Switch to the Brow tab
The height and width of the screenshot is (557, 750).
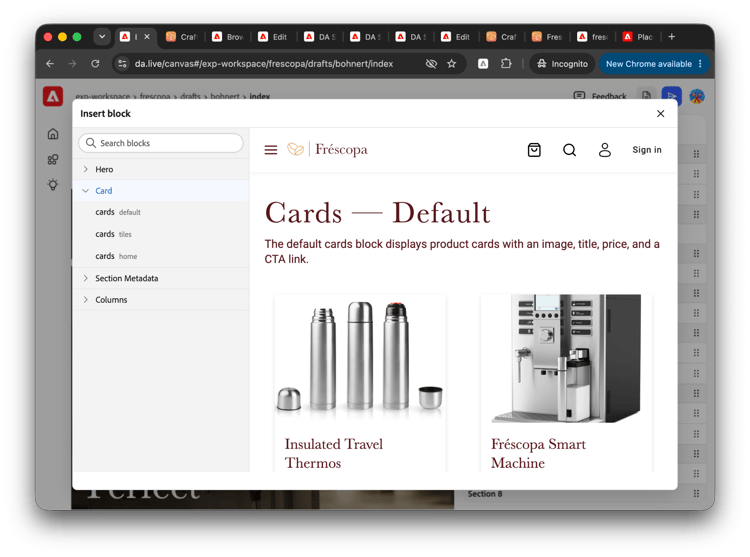pyautogui.click(x=228, y=37)
